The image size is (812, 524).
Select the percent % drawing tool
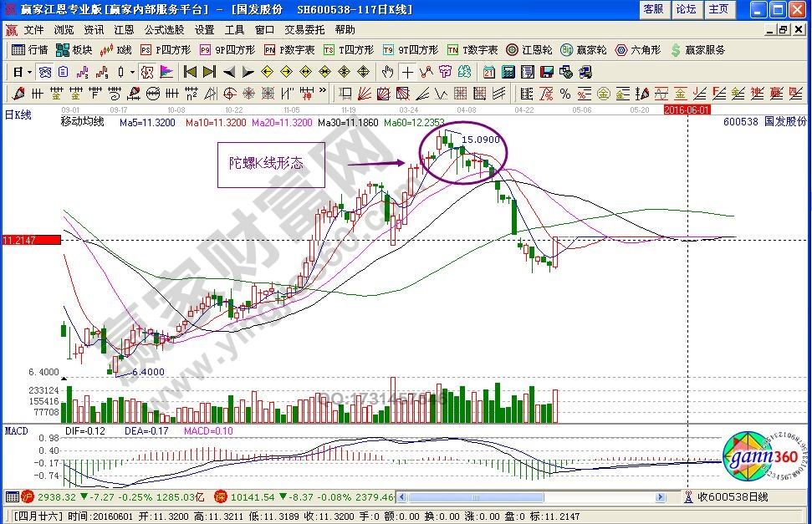click(565, 93)
